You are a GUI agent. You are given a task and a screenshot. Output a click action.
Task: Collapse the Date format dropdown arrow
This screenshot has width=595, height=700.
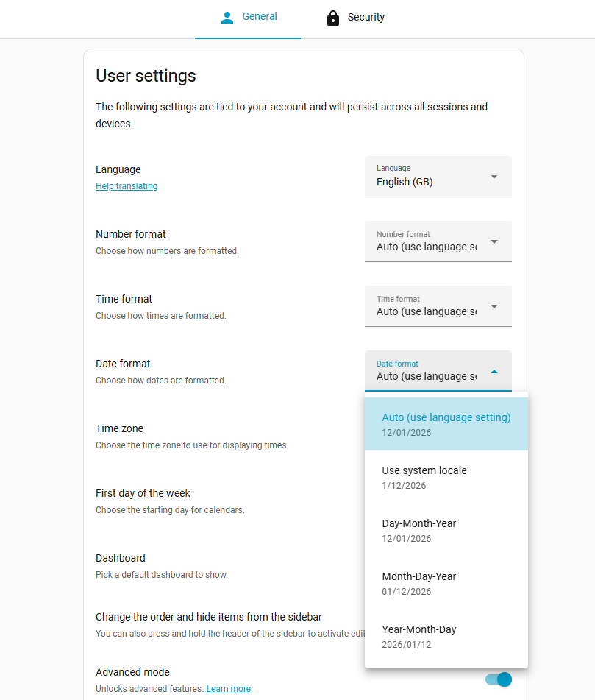[x=494, y=372]
